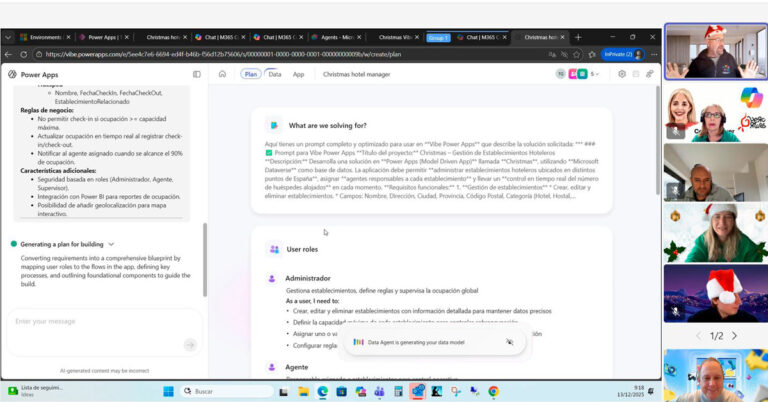Switch to the Agents browser tab

[x=334, y=37]
